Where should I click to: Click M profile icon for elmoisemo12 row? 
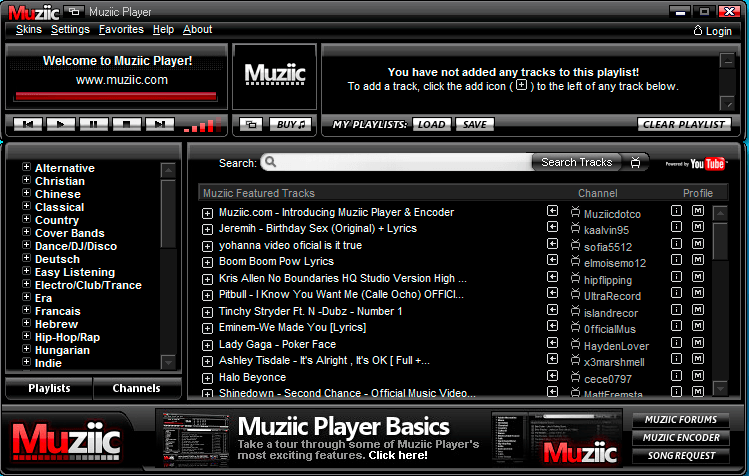[698, 260]
